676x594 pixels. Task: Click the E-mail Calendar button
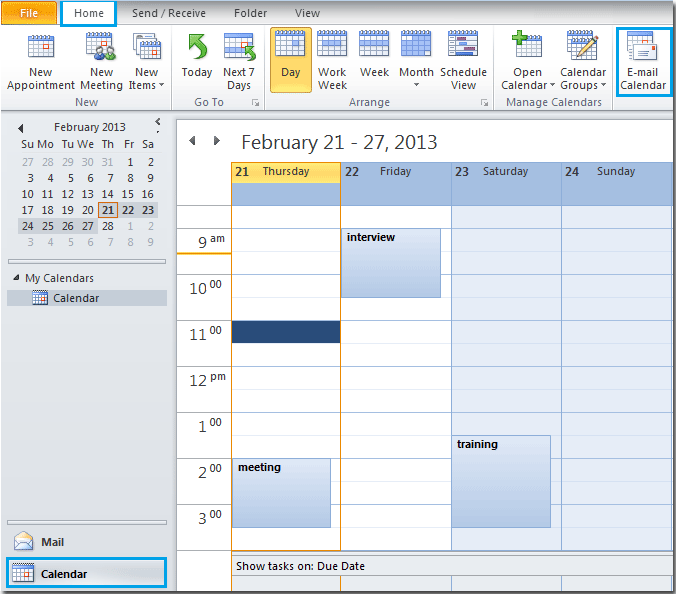[643, 60]
